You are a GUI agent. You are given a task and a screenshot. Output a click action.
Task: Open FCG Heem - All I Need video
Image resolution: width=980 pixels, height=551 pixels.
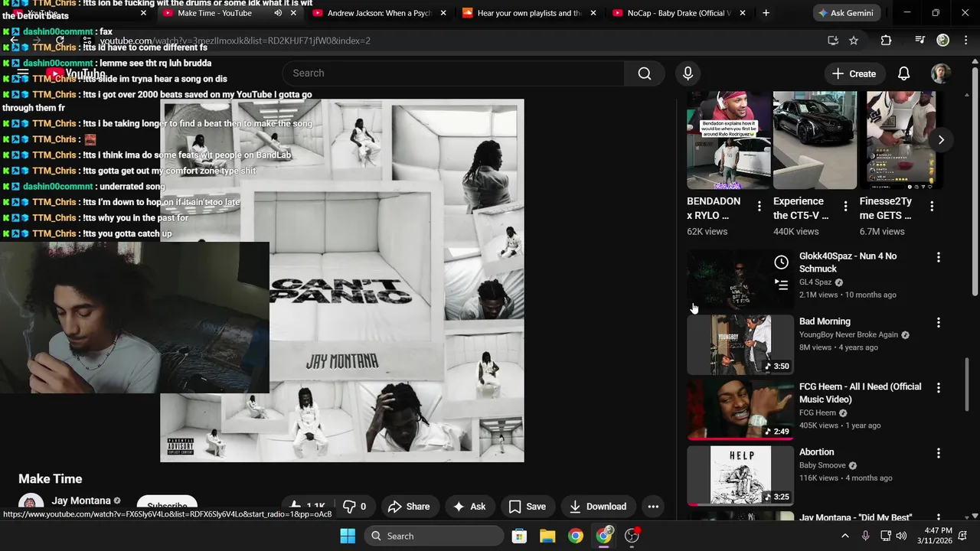coord(860,393)
